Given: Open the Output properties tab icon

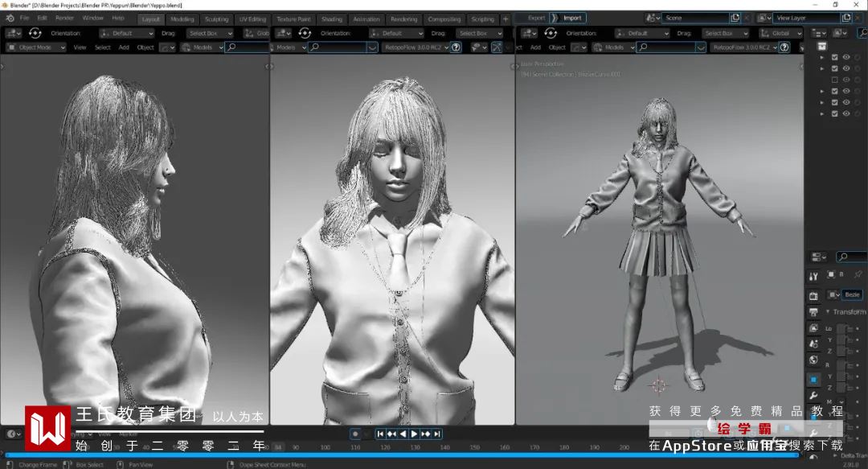Looking at the screenshot, I should (813, 311).
